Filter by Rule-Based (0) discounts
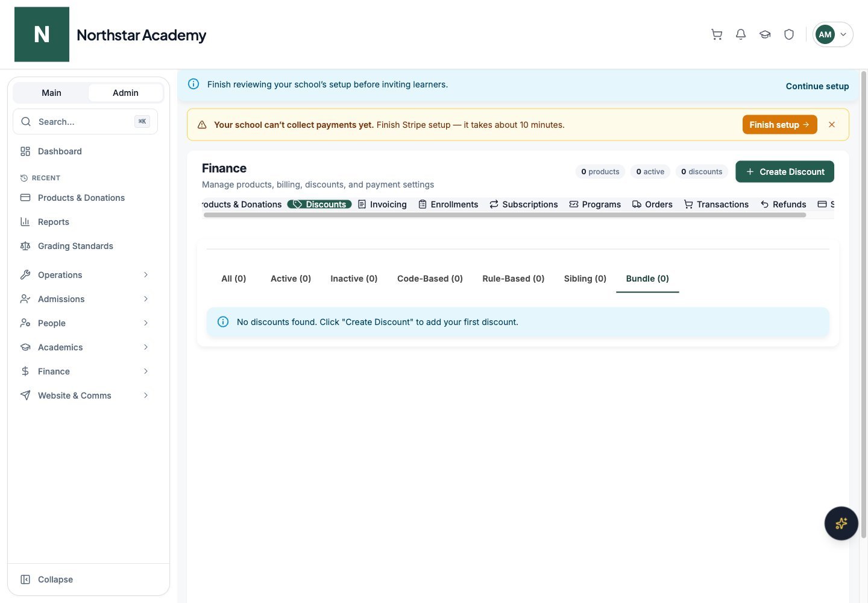The image size is (868, 603). click(513, 279)
